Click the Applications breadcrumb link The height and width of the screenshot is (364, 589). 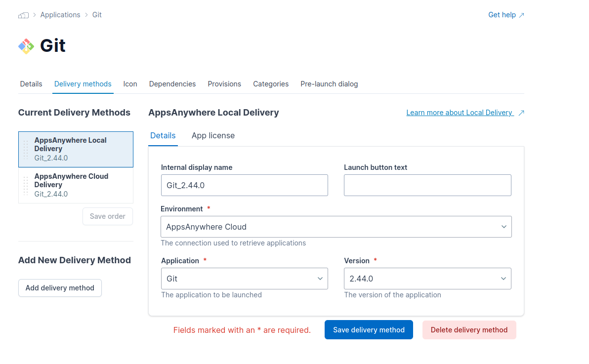(x=60, y=15)
